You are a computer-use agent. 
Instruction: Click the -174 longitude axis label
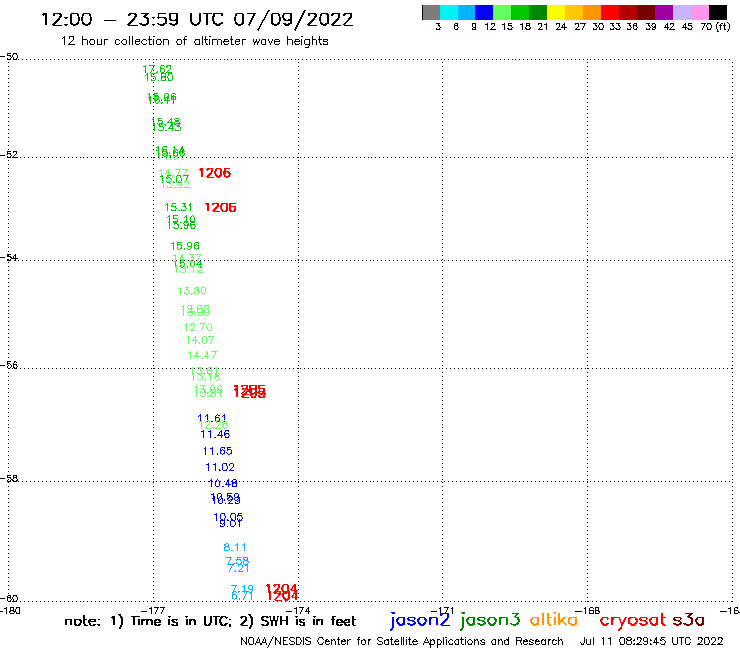[x=298, y=610]
